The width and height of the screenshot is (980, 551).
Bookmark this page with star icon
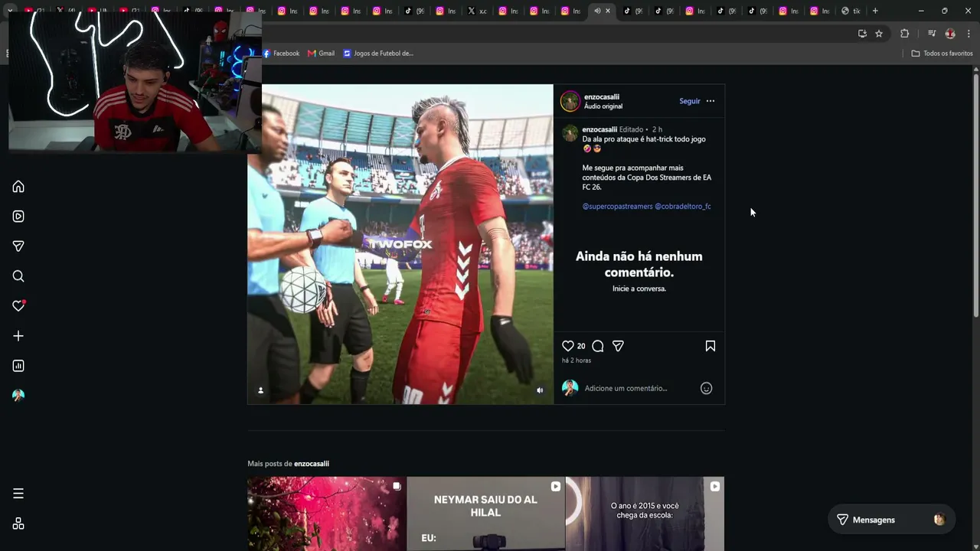click(879, 34)
